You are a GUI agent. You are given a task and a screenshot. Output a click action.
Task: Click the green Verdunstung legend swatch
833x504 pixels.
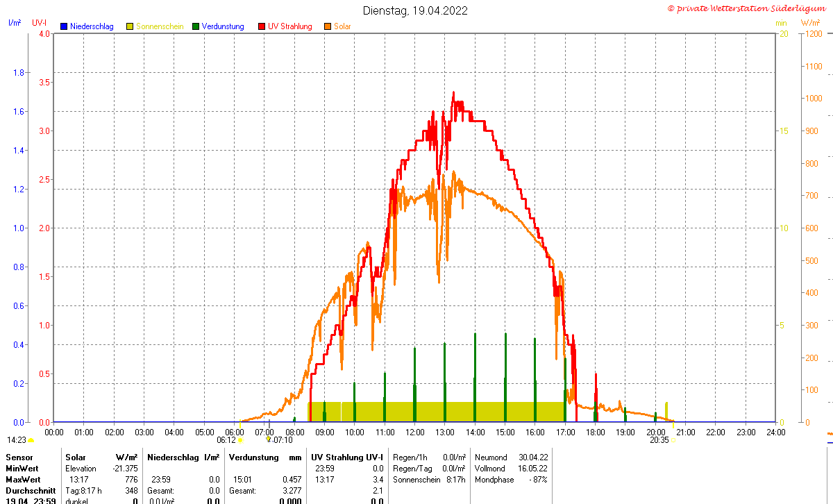pos(196,26)
